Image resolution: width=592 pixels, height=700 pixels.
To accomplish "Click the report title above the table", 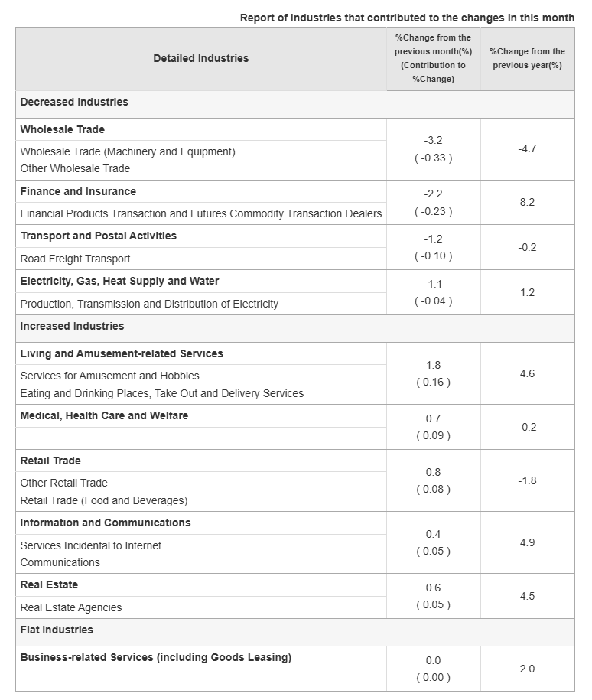I will 407,18.
